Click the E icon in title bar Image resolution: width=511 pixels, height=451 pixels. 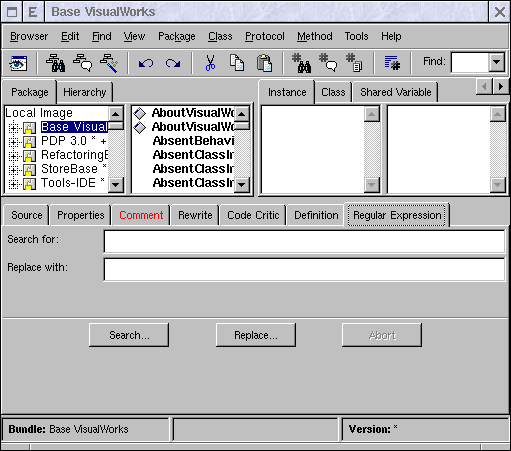click(x=33, y=12)
